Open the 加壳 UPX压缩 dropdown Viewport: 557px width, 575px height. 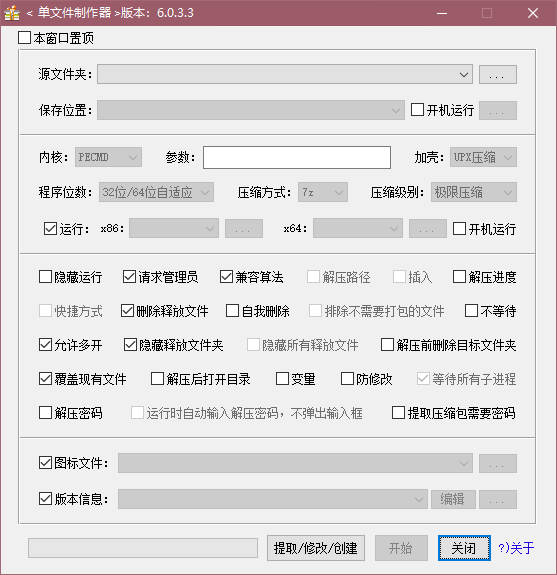(483, 157)
